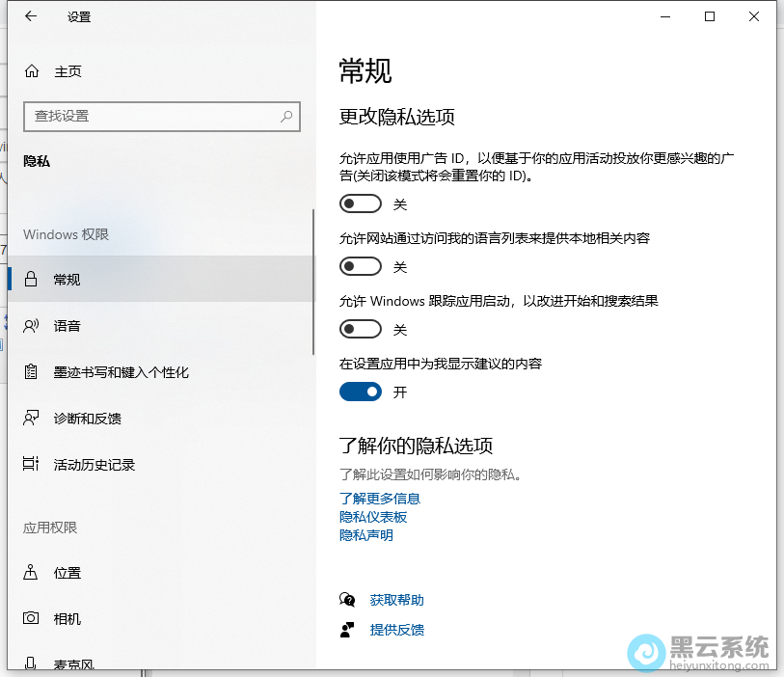The image size is (784, 677).
Task: Disable suggested content in Settings toggle
Action: tap(361, 392)
